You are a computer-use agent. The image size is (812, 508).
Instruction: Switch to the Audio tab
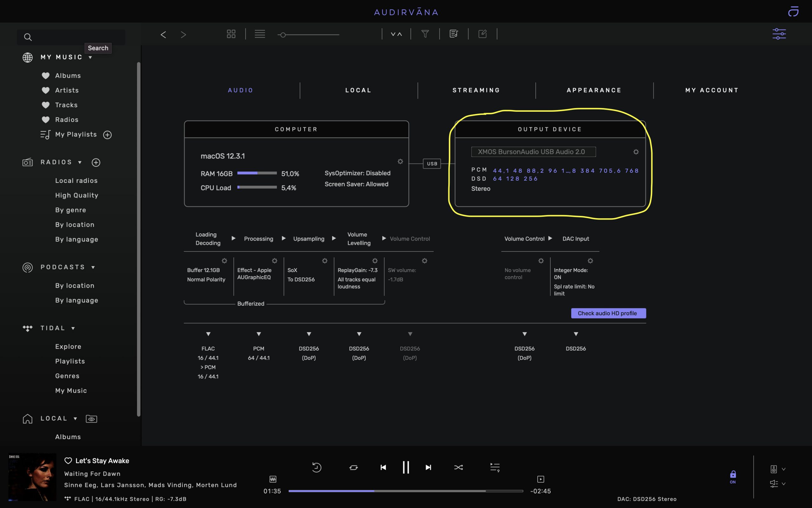(x=240, y=90)
